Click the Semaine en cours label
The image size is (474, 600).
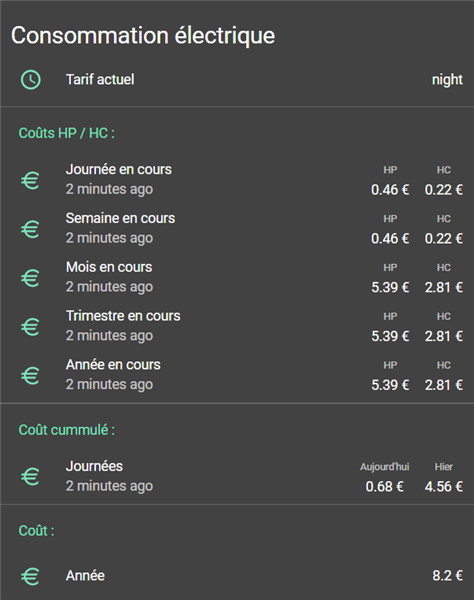121,218
